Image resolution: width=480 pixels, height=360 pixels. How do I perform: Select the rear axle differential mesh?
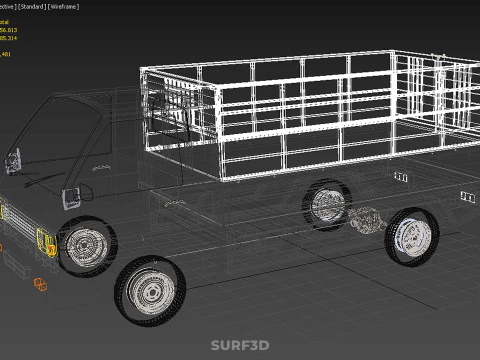click(x=368, y=221)
